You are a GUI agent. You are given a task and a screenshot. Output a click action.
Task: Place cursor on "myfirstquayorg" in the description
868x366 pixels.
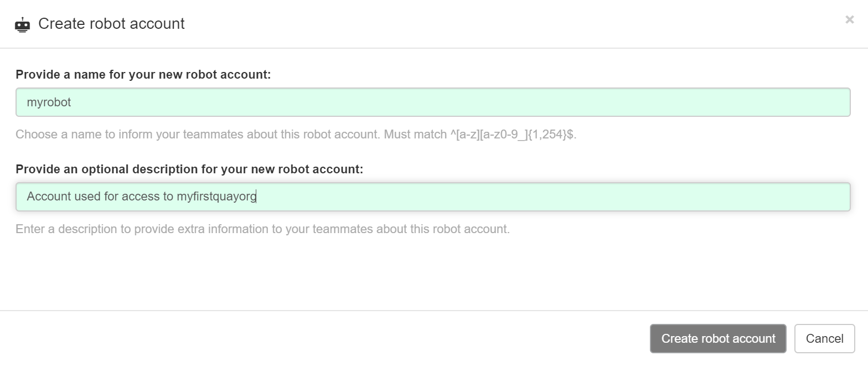216,197
